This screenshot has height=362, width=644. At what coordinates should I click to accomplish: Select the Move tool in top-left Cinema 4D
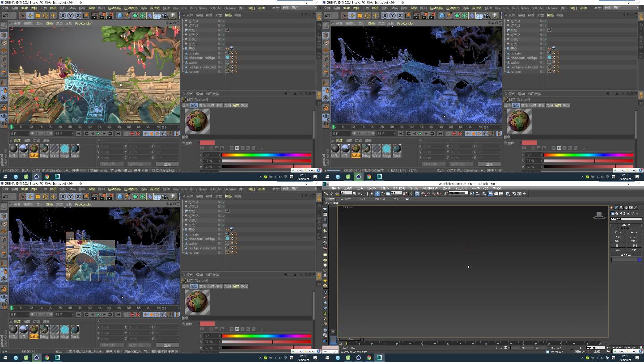(30, 16)
